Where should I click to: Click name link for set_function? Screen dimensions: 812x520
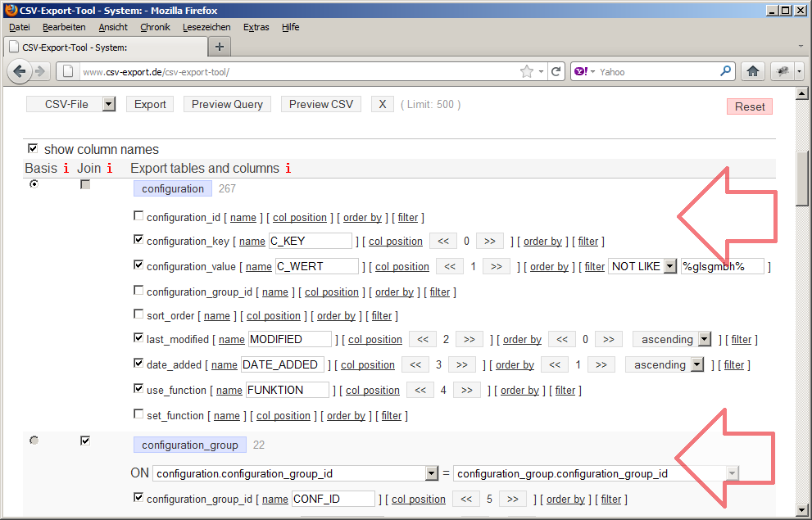tap(227, 415)
